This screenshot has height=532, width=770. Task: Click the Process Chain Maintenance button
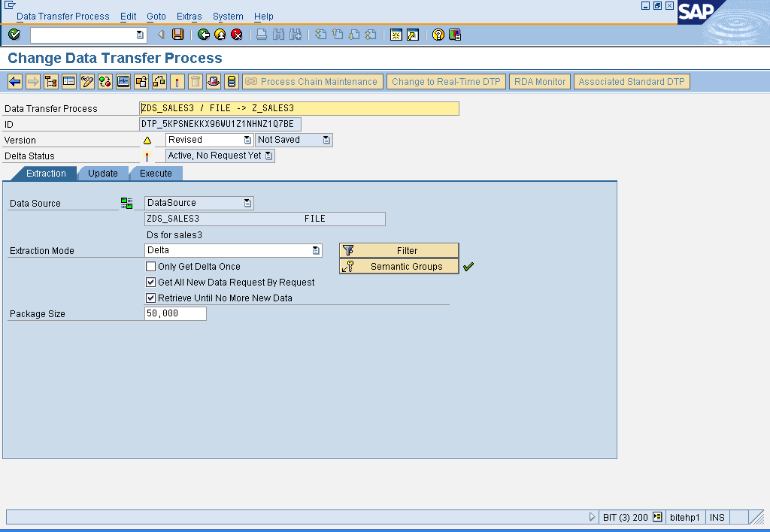(313, 81)
